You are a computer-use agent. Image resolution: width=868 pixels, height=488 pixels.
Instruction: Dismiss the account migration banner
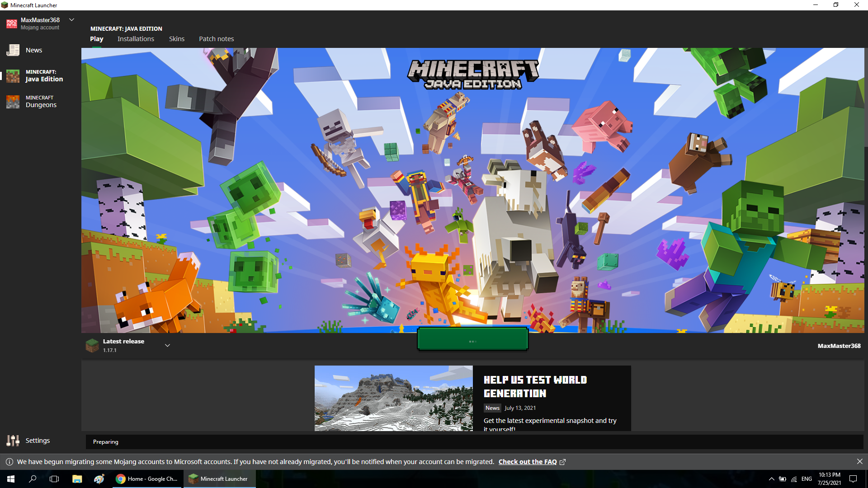pyautogui.click(x=859, y=461)
